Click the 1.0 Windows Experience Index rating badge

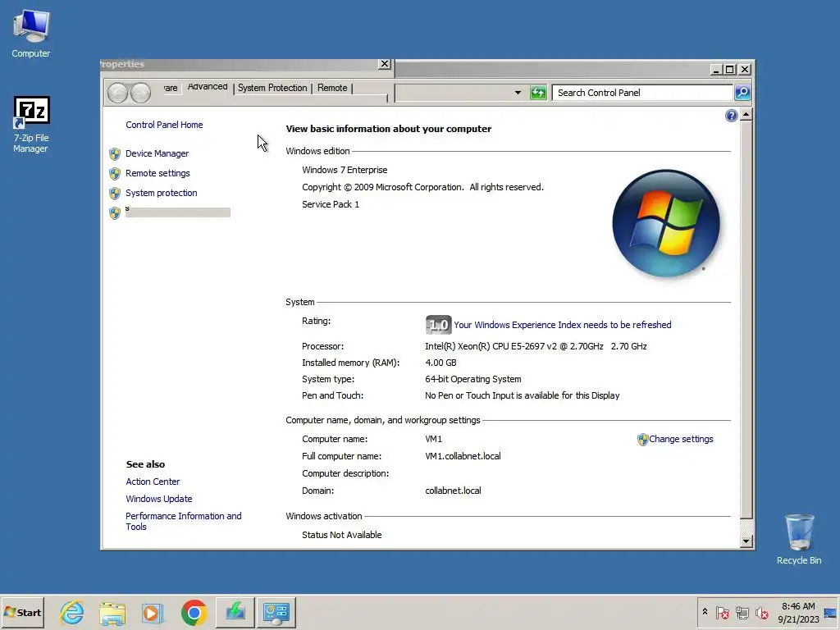(x=438, y=325)
